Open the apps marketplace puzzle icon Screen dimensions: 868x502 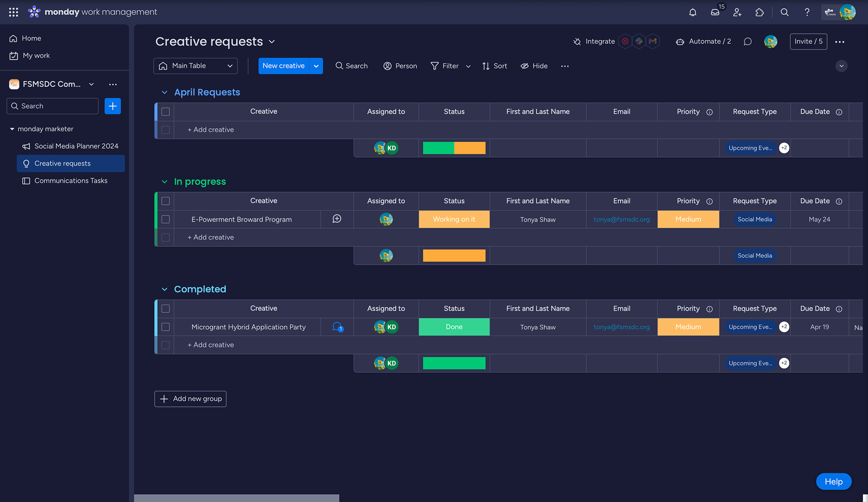click(x=759, y=12)
